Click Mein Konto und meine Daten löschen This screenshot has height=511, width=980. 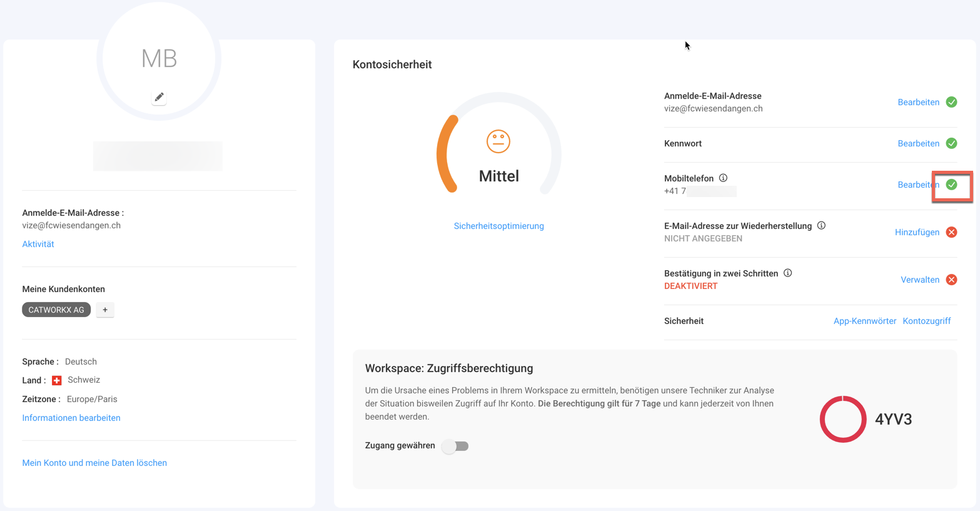pyautogui.click(x=94, y=463)
